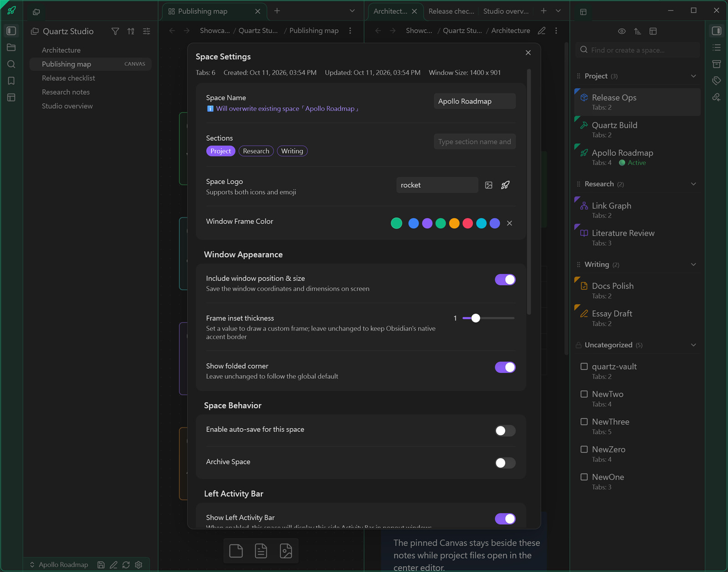Click the rocket logo in top-left corner
The width and height of the screenshot is (728, 572).
point(11,10)
